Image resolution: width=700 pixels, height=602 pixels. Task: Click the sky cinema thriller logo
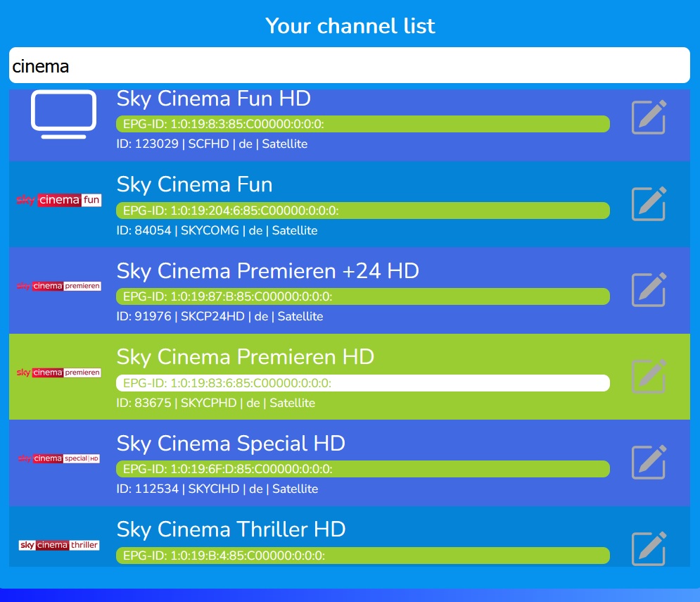58,545
